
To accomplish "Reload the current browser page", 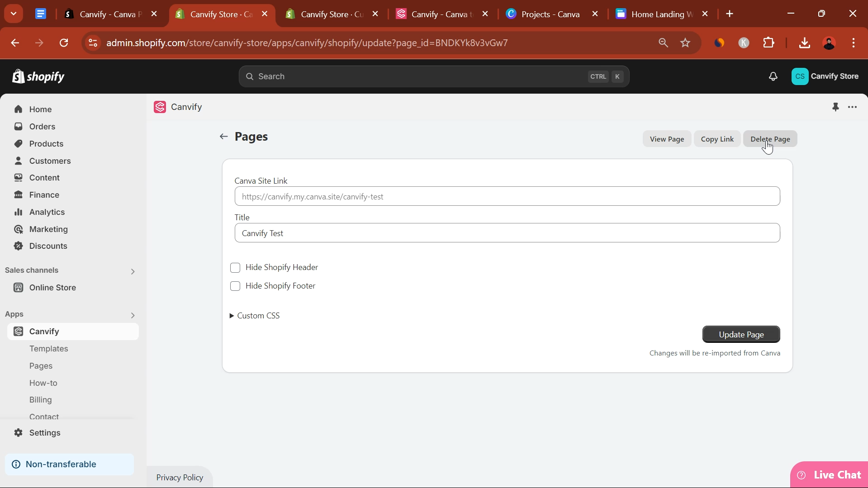I will tap(64, 43).
